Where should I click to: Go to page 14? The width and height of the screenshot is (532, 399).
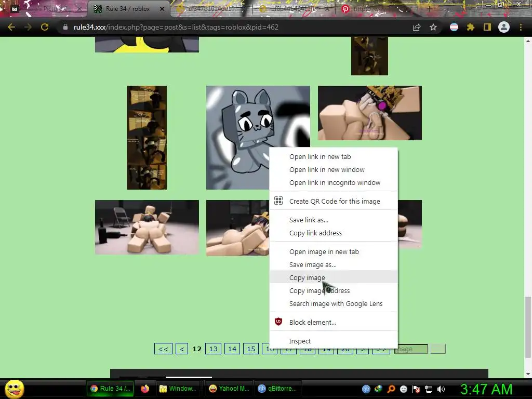(232, 349)
